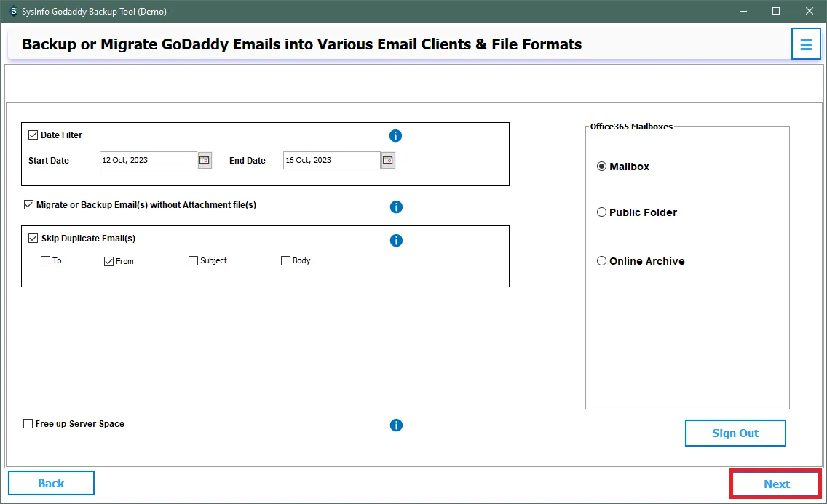Click the Office365 Mailboxes group label
This screenshot has height=504, width=827.
point(631,127)
